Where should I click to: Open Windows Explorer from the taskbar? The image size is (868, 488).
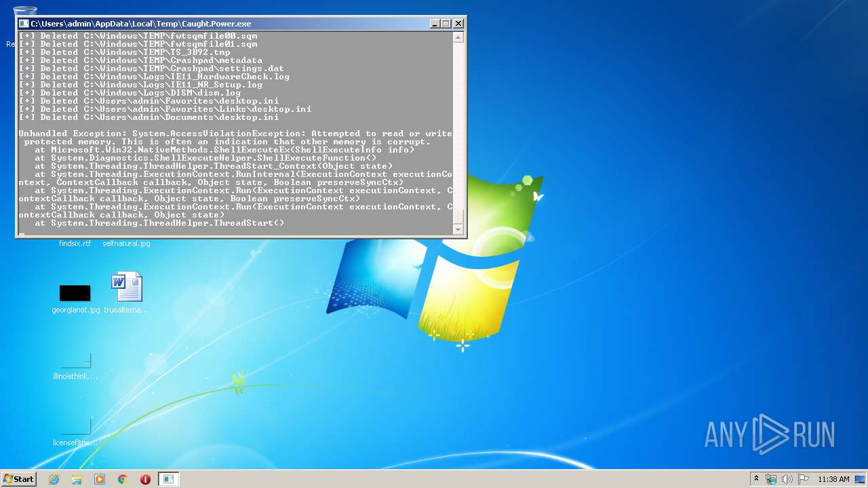[x=77, y=479]
